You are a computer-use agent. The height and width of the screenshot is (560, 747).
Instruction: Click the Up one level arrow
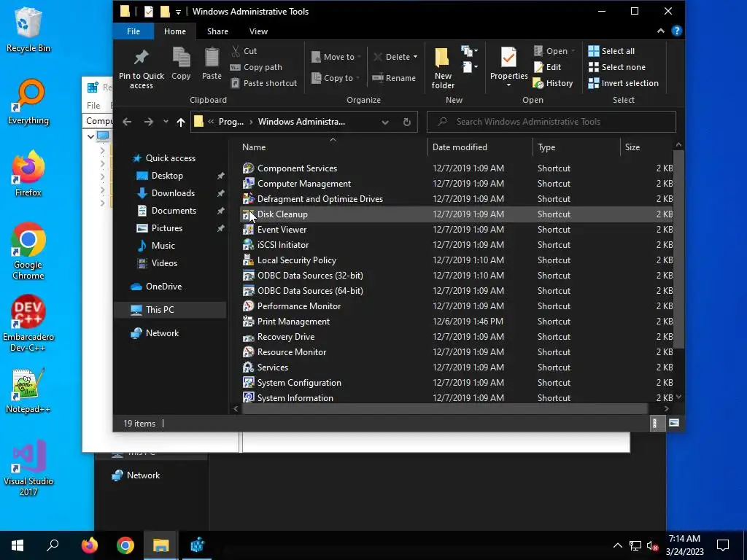click(181, 122)
